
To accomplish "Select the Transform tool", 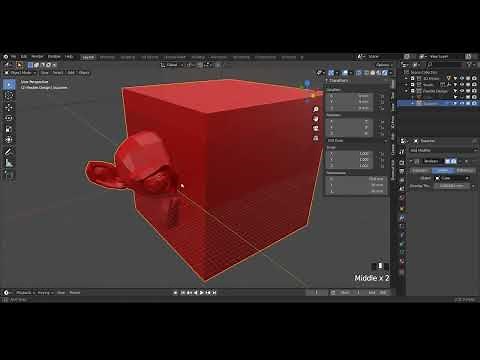I will pyautogui.click(x=9, y=140).
